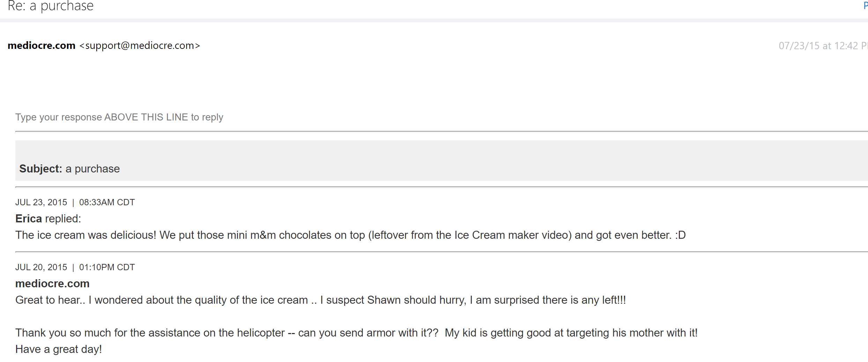Screen dimensions: 868x362
Task: Click the support@mediocre.com email address
Action: 140,45
